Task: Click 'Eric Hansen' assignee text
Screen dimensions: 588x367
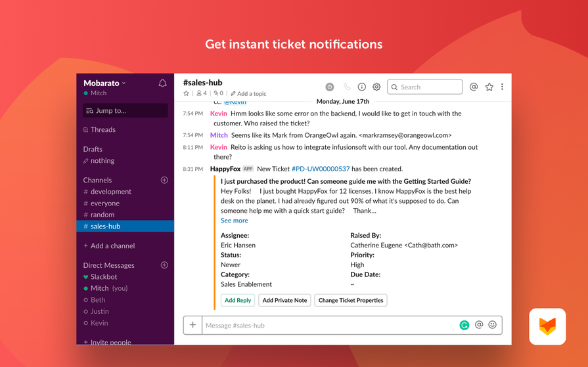Action: 238,245
